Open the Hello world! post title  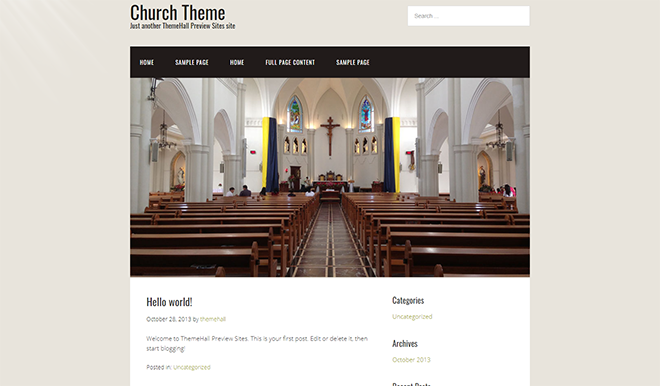(169, 302)
